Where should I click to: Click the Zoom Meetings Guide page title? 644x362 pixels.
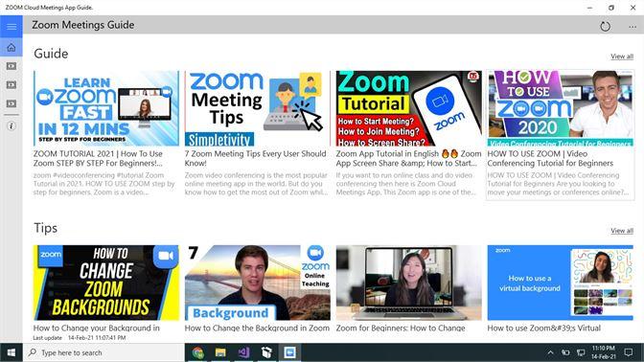(x=83, y=25)
